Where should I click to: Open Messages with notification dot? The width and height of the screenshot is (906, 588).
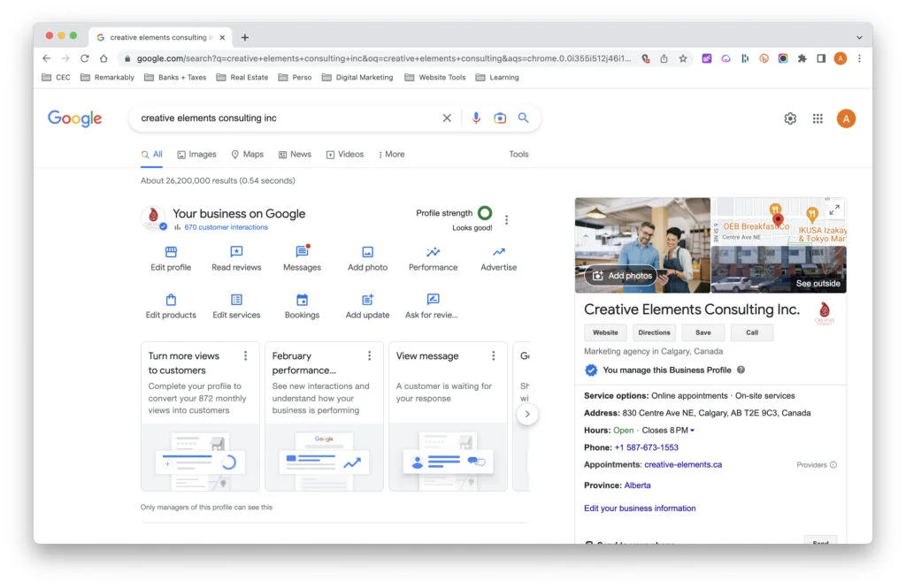[302, 259]
